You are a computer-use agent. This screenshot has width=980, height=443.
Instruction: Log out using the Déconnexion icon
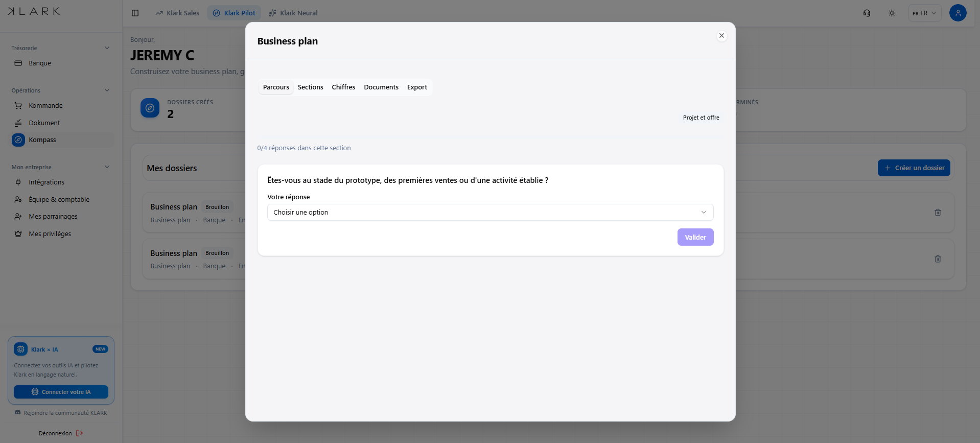coord(79,433)
